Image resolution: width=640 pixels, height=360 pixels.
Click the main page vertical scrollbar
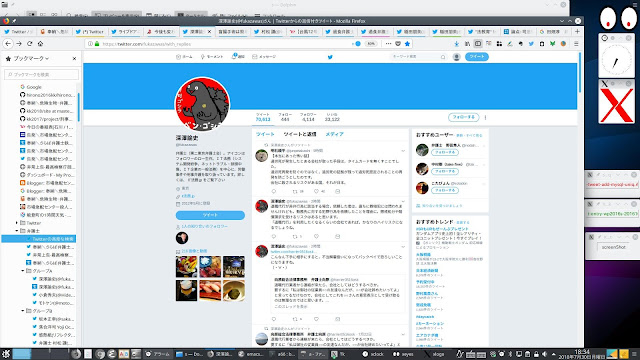tap(580, 72)
